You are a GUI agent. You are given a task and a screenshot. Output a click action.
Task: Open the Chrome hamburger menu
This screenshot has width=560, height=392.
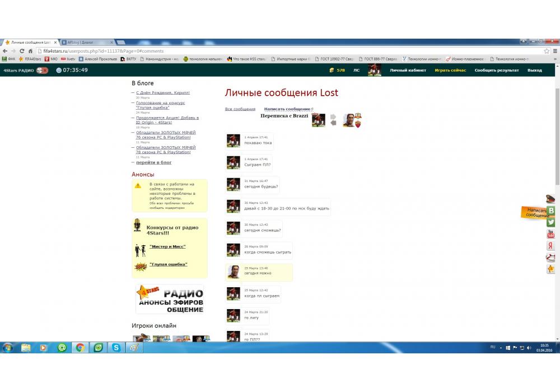click(x=554, y=51)
